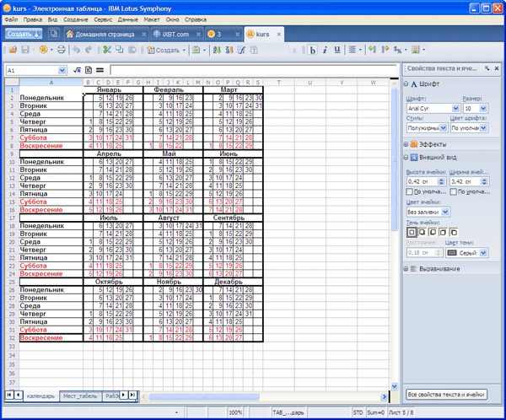This screenshot has height=420, width=506.
Task: Click the chart insert icon at toolbar end
Action: (x=416, y=50)
